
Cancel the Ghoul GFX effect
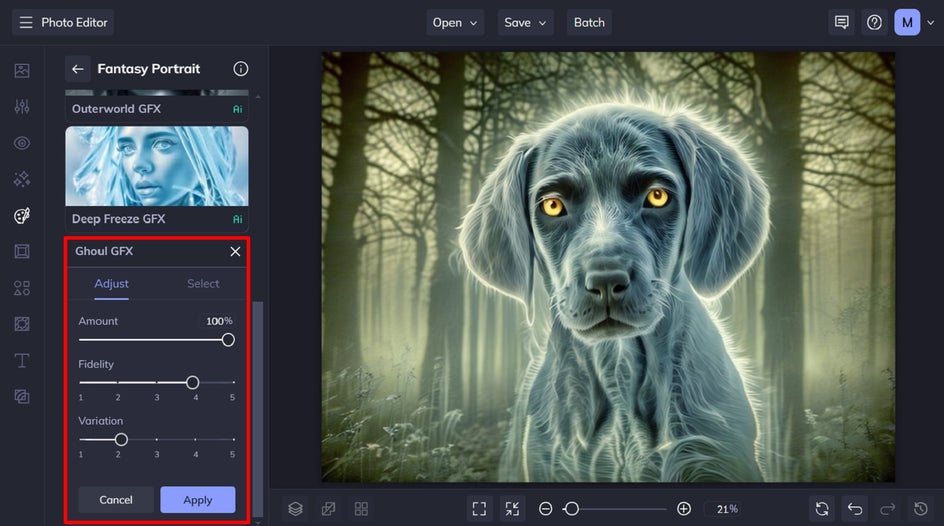point(116,500)
